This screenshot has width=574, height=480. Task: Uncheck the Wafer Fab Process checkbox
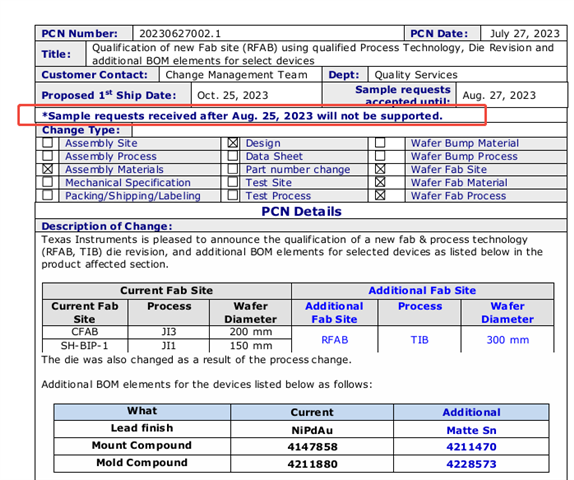pos(380,195)
